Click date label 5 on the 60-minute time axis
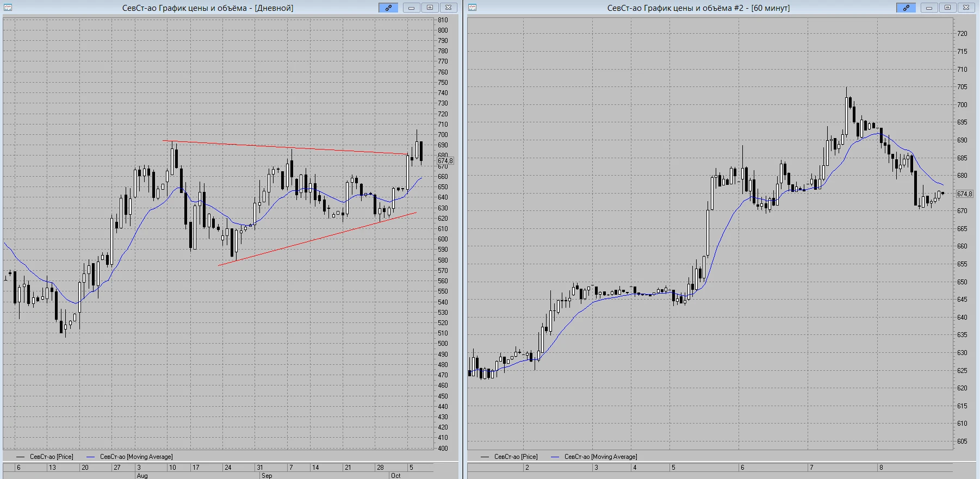 pos(673,468)
